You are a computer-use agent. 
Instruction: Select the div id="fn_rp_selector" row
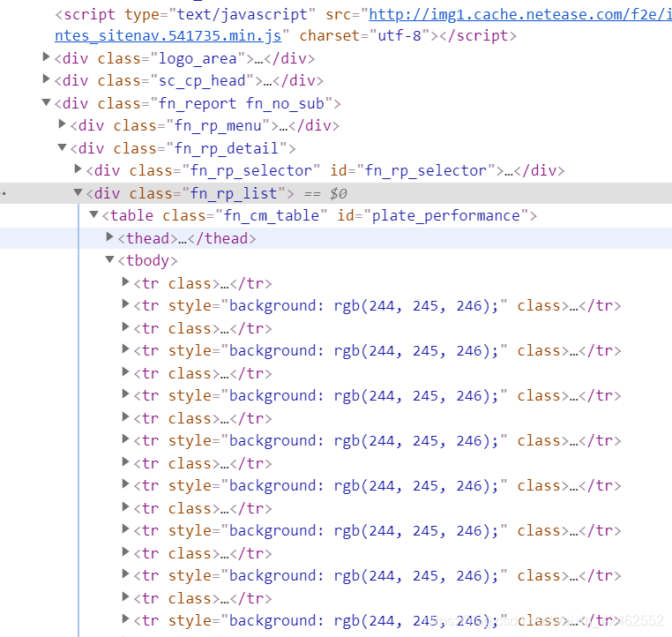pyautogui.click(x=325, y=170)
